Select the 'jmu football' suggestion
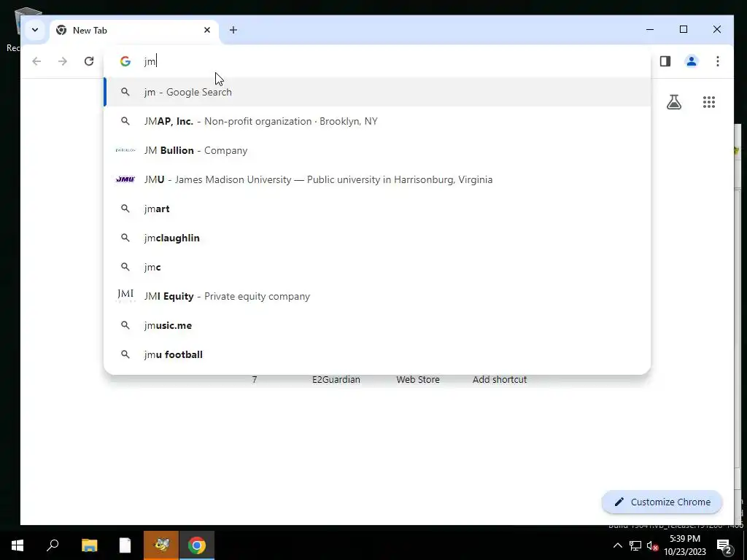This screenshot has width=747, height=560. click(x=377, y=354)
